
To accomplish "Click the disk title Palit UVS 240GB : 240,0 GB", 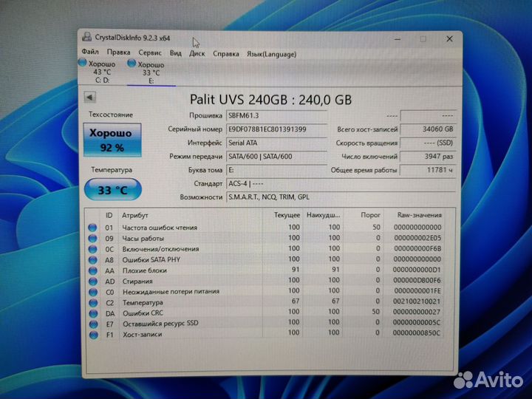I will (270, 100).
